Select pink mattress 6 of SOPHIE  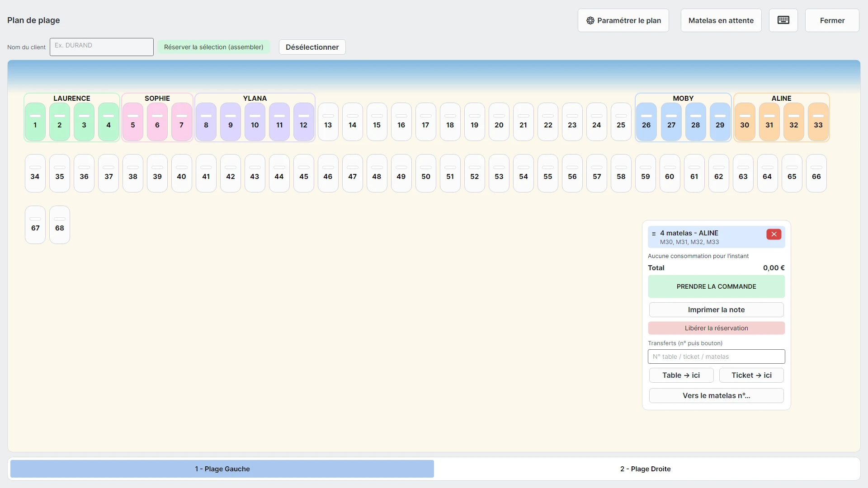(x=157, y=122)
